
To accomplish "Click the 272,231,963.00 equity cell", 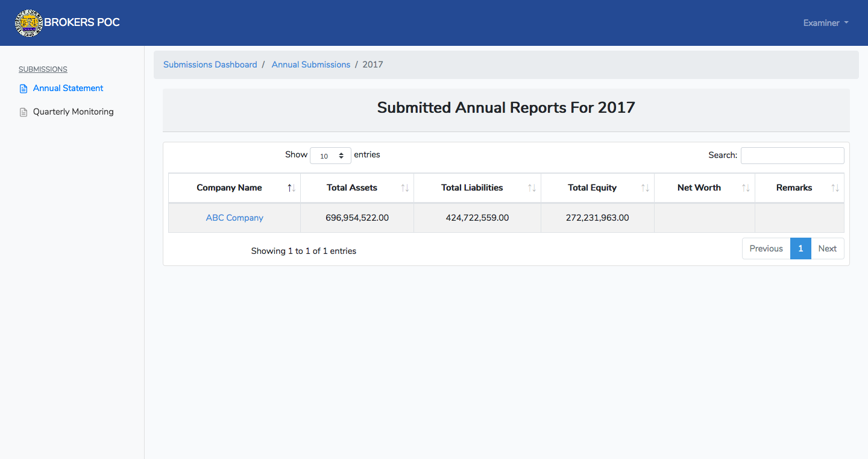I will [x=597, y=218].
